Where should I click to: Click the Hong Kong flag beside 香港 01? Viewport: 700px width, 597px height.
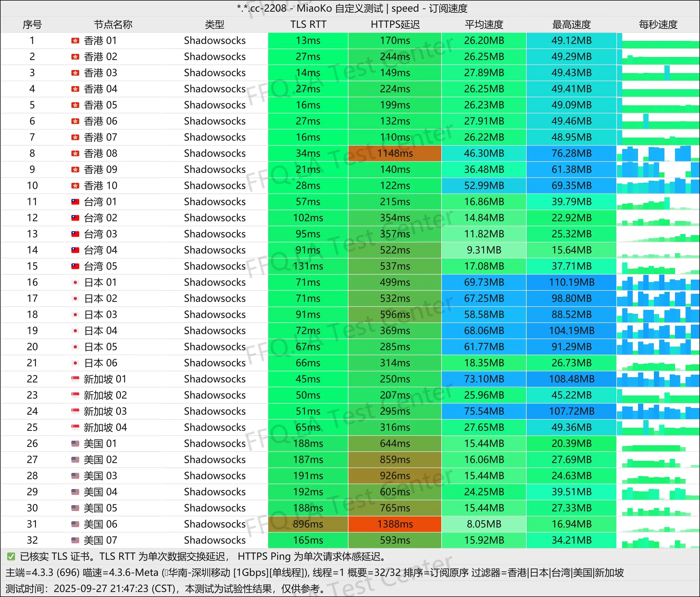tap(75, 41)
